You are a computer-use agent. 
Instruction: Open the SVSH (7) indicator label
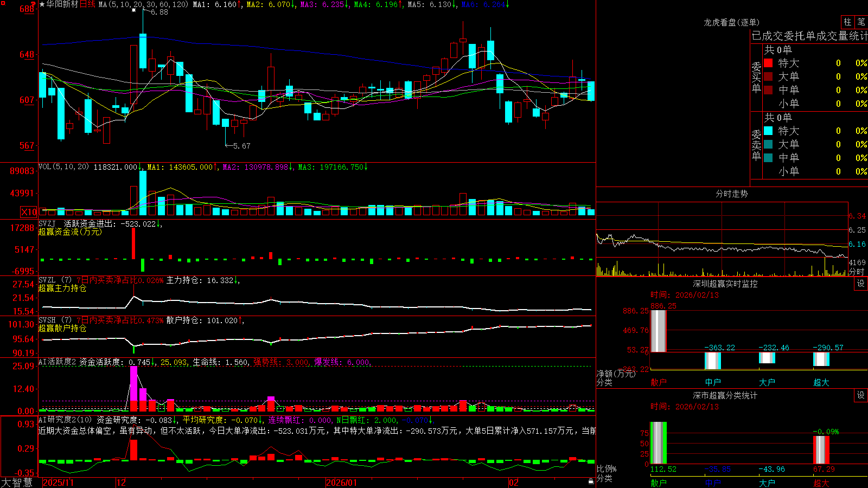click(55, 320)
